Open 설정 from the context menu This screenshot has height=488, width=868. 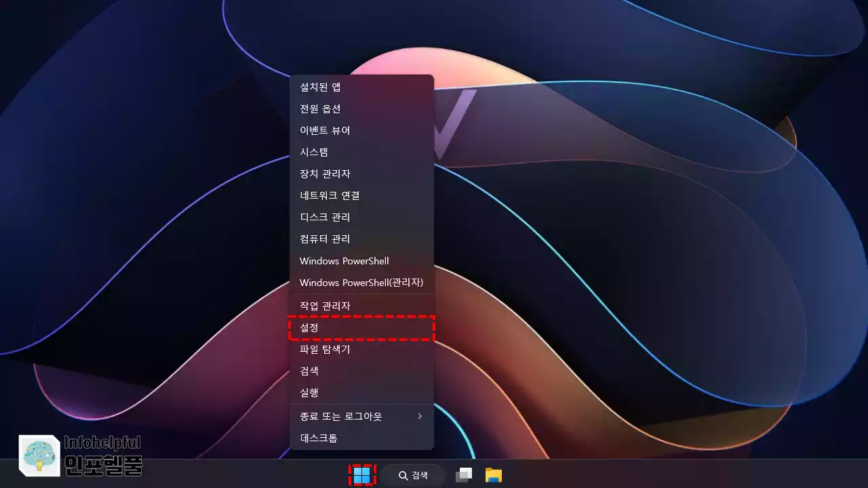(x=361, y=328)
